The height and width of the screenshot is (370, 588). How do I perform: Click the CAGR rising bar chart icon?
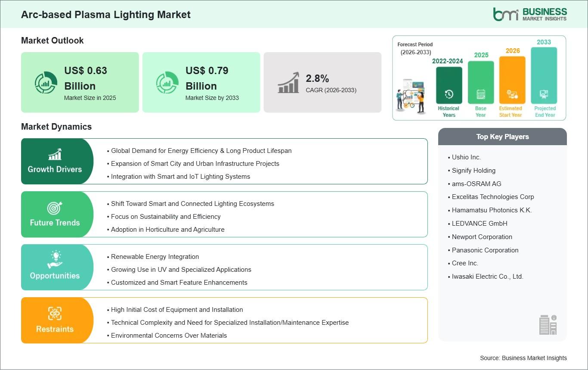[x=288, y=83]
